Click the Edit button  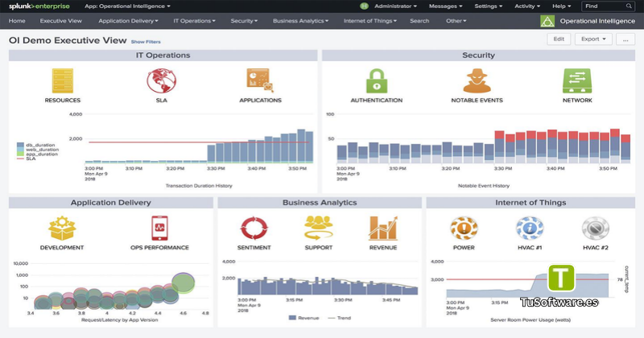point(559,39)
